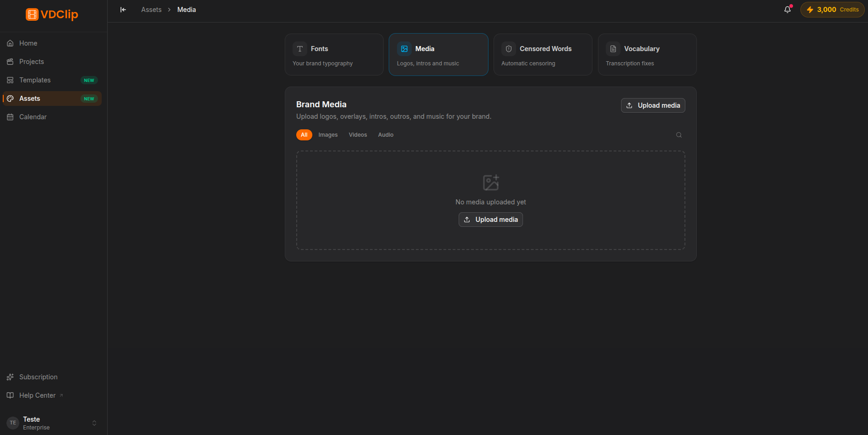
Task: Click Upload media button in header
Action: (x=653, y=105)
